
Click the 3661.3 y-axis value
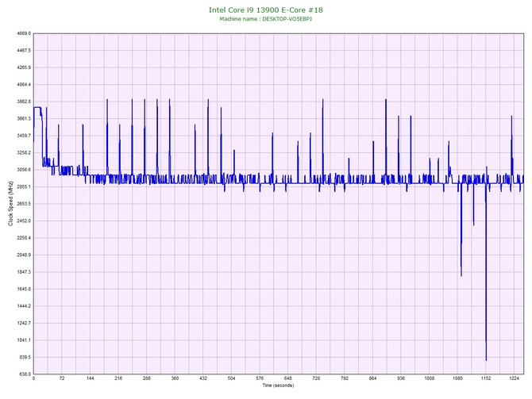(x=24, y=119)
